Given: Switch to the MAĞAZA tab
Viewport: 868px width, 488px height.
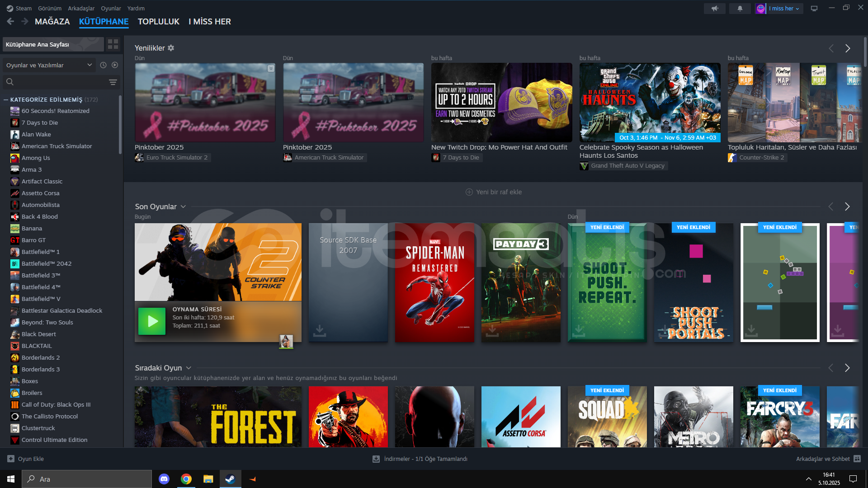Looking at the screenshot, I should click(x=52, y=21).
